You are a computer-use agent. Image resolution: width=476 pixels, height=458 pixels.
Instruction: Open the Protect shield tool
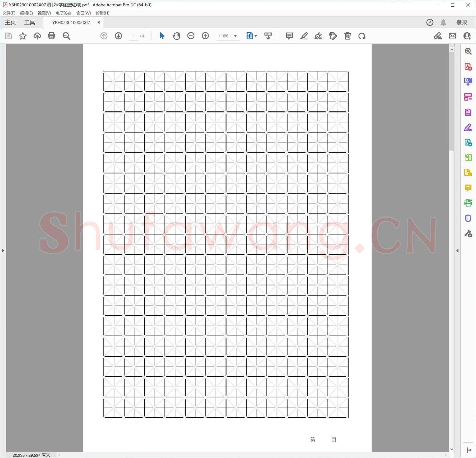click(x=468, y=219)
